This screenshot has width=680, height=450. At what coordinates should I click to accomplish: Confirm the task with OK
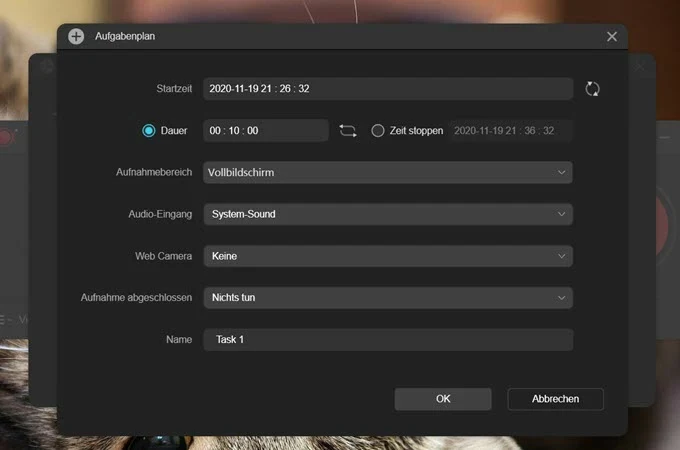(443, 399)
